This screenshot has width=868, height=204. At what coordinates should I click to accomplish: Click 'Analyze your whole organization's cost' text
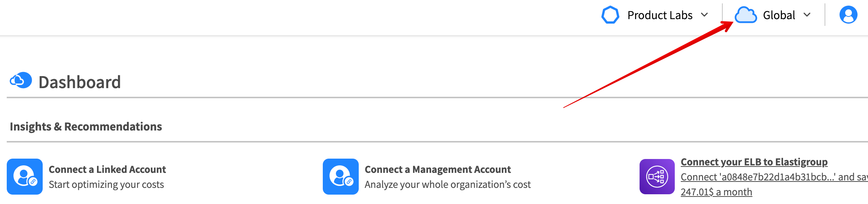[x=447, y=184]
